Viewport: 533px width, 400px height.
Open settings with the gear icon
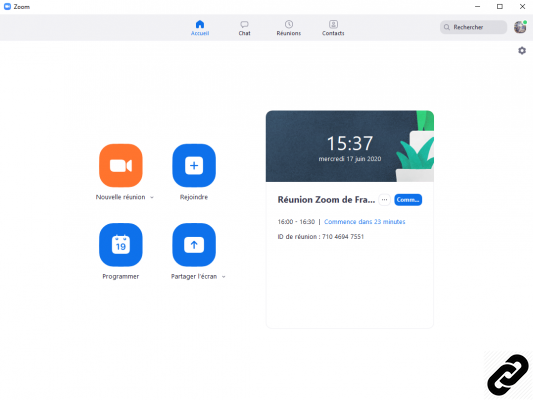522,51
